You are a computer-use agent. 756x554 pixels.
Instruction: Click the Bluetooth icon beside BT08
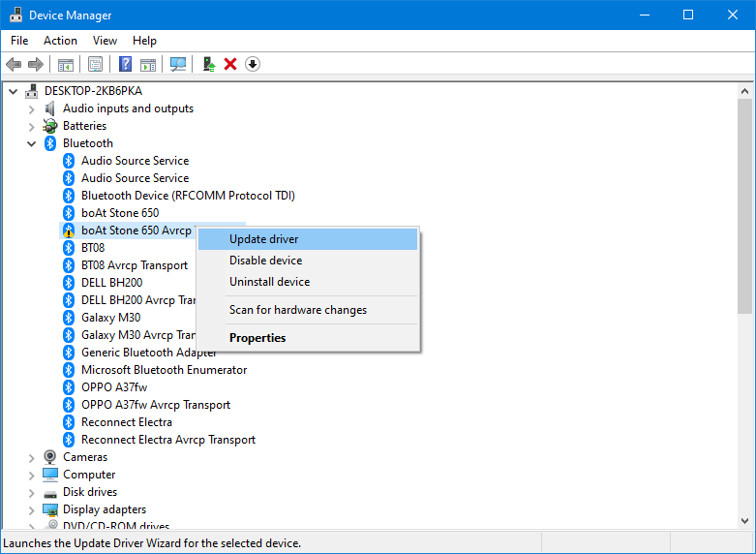click(69, 248)
